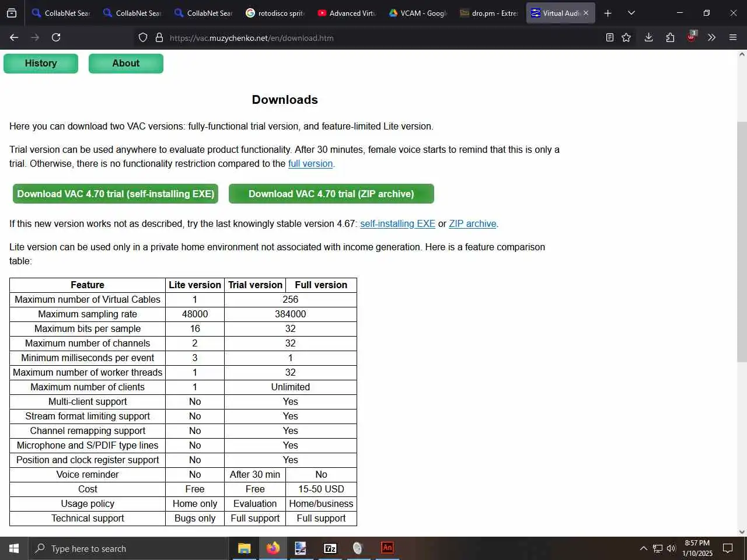Click the 15-50 USD cost cell
The image size is (747, 560).
click(x=321, y=489)
